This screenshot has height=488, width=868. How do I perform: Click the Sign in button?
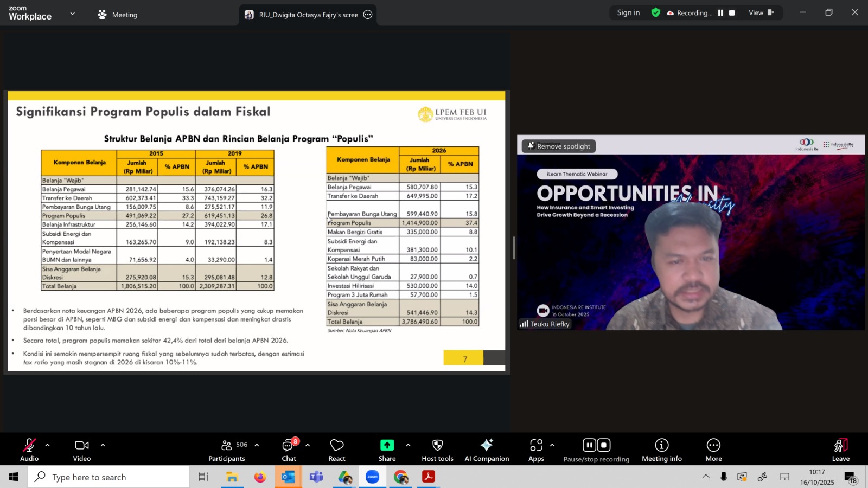tap(628, 12)
